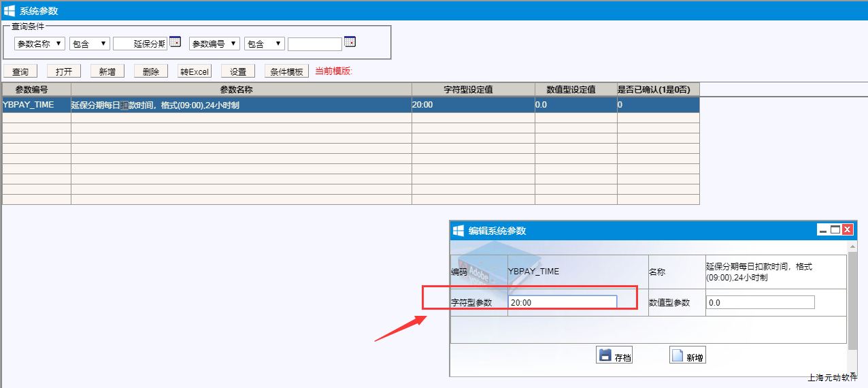Open the 条件模板 condition template

coord(286,71)
